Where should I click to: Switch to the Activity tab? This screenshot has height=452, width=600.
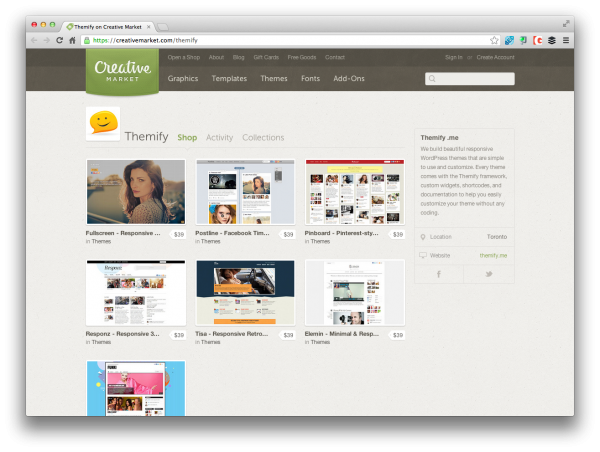(x=219, y=137)
